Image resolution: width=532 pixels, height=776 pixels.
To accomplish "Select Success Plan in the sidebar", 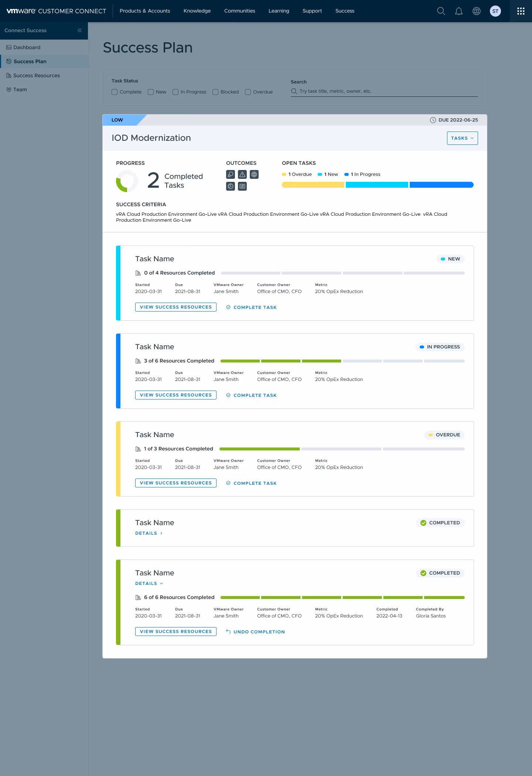I will coord(44,61).
